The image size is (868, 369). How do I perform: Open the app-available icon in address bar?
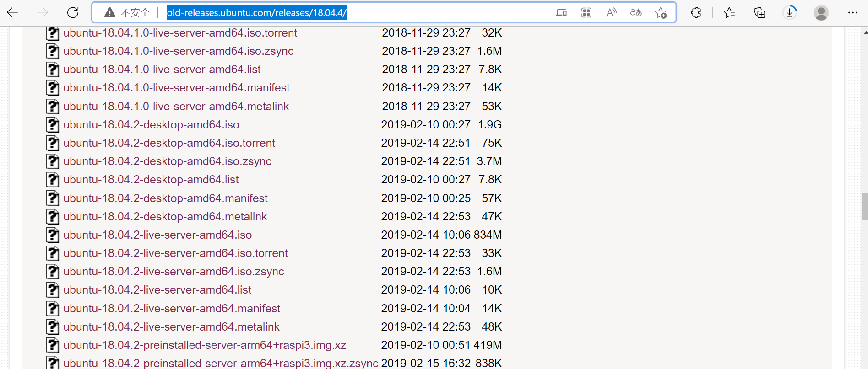click(562, 12)
